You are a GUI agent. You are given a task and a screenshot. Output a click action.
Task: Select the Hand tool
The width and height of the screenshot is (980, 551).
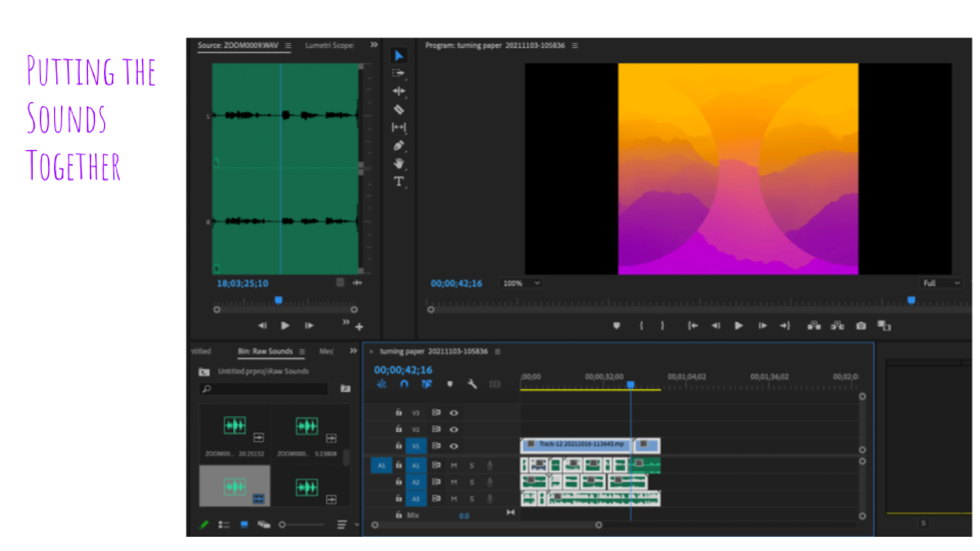[399, 163]
